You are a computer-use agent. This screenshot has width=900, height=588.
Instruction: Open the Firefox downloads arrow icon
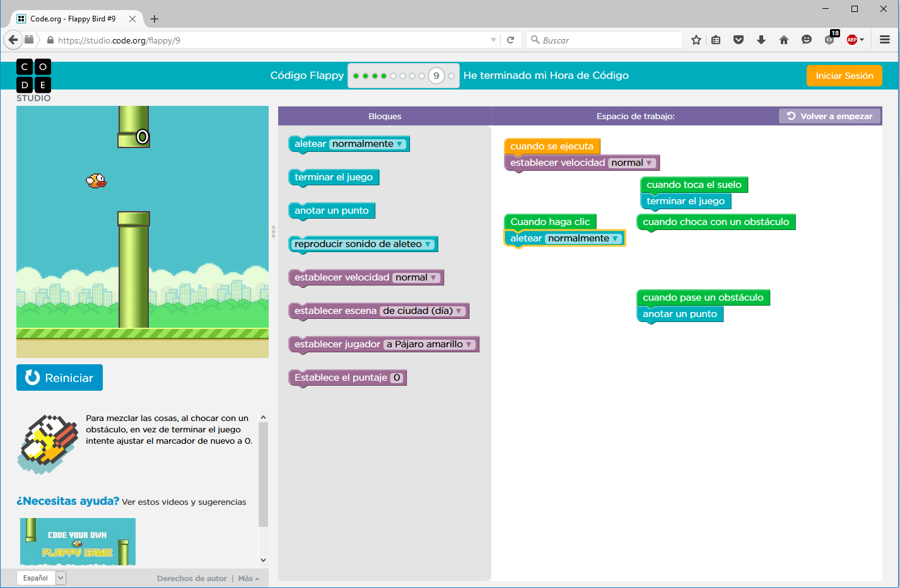pyautogui.click(x=761, y=40)
